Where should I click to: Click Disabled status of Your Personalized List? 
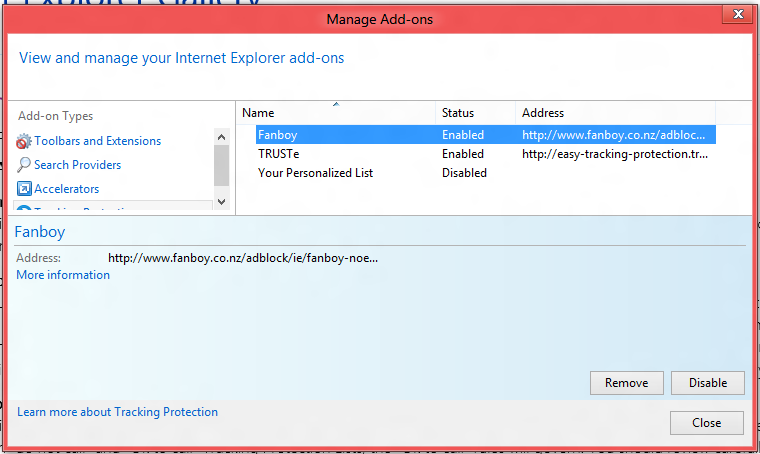[464, 173]
